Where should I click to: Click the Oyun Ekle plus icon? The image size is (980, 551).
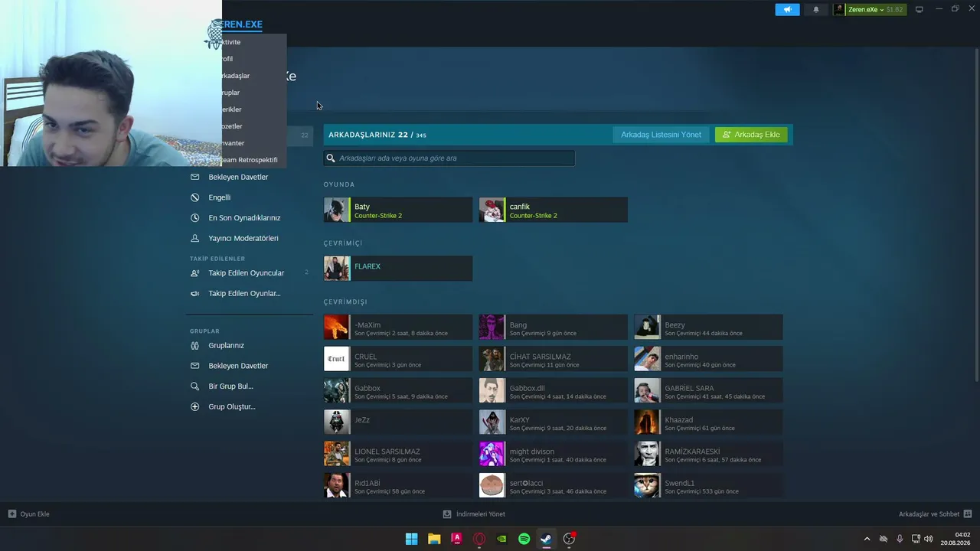pyautogui.click(x=12, y=514)
